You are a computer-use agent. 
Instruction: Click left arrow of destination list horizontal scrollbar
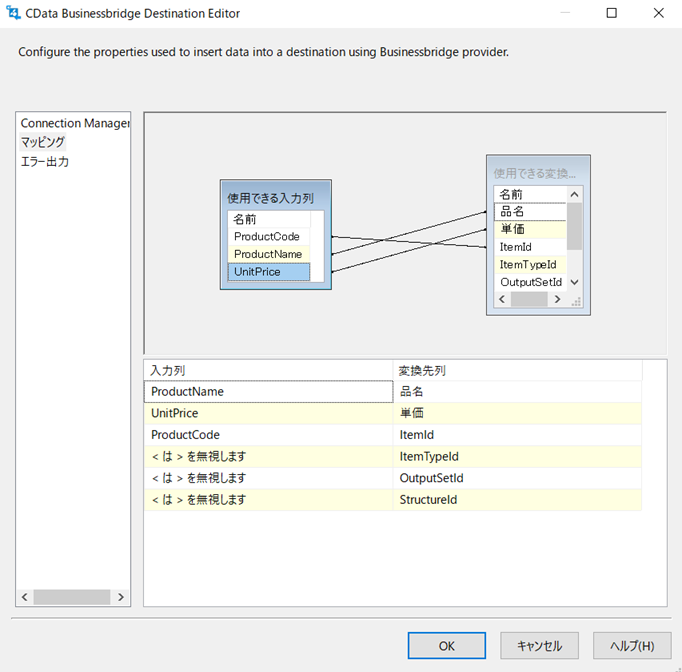coord(502,299)
